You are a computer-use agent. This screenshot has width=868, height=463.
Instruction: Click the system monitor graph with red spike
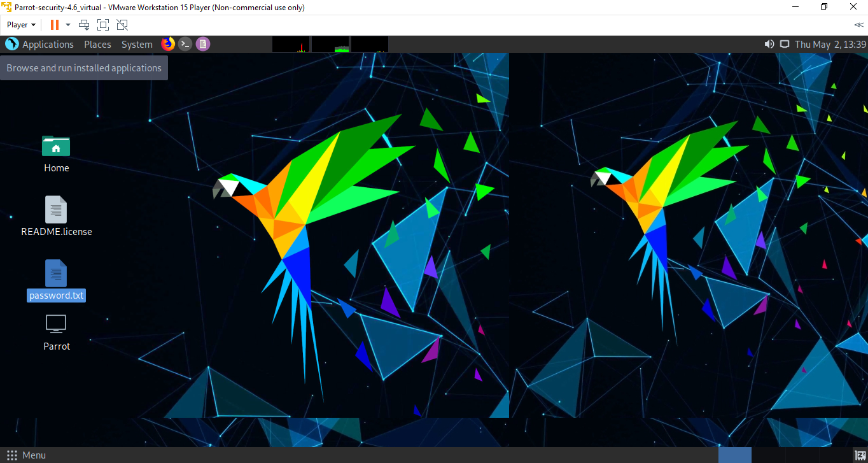pos(291,44)
